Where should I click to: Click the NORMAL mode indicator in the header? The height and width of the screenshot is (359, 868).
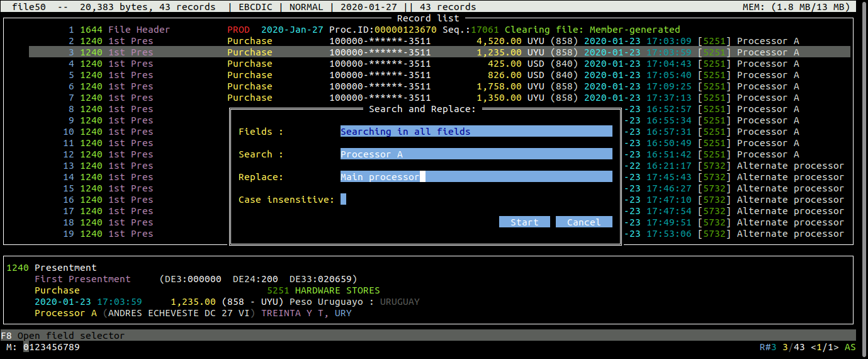(306, 7)
